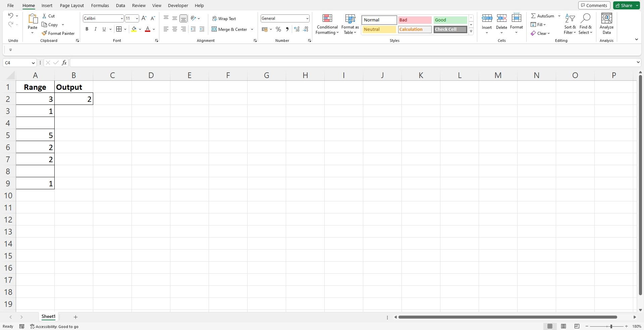Viewport: 644px width, 330px height.
Task: Select the Analyze Data icon
Action: coord(606,18)
